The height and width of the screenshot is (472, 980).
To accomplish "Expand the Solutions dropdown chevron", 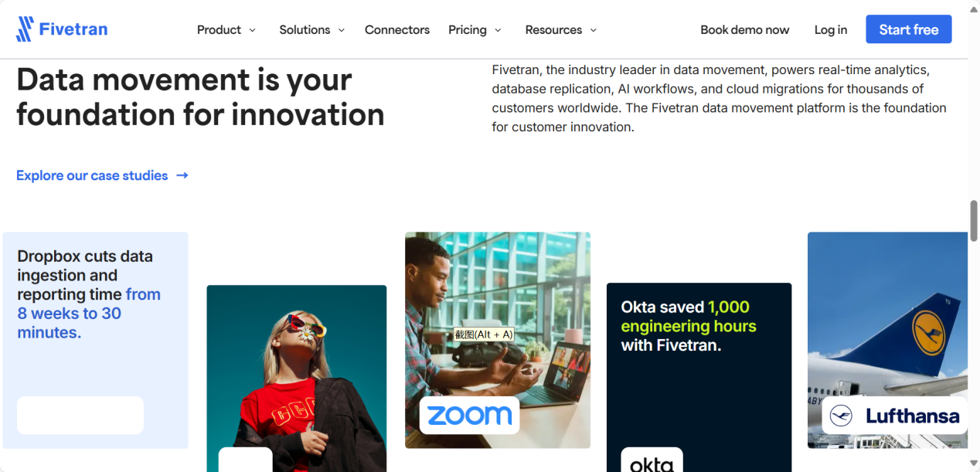I will tap(341, 30).
